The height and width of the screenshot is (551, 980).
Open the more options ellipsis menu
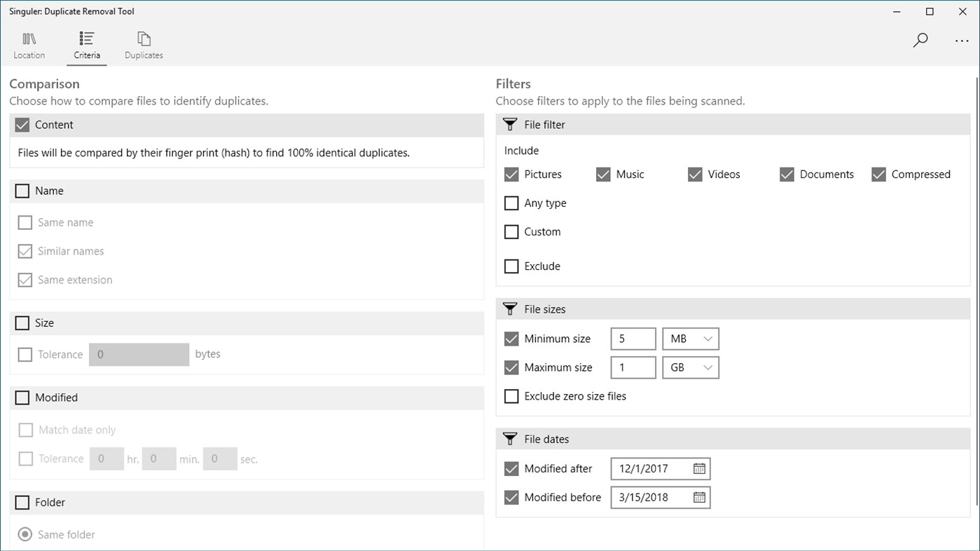(962, 41)
